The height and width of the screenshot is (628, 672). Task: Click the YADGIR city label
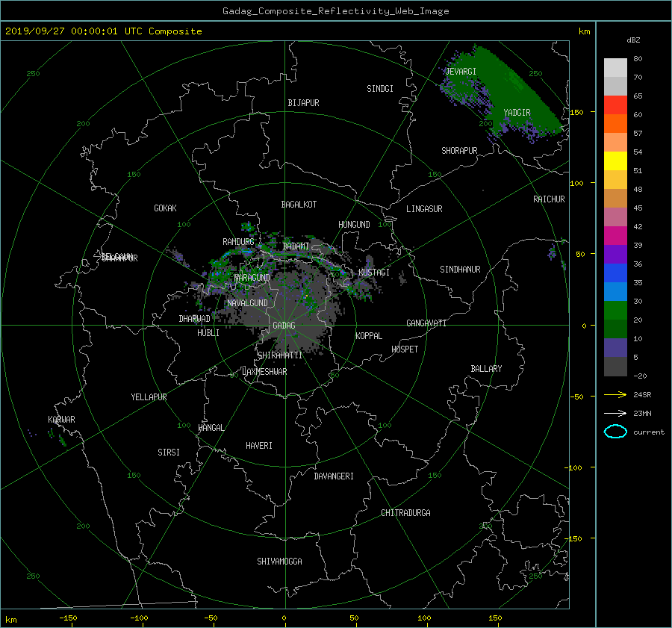pos(517,112)
